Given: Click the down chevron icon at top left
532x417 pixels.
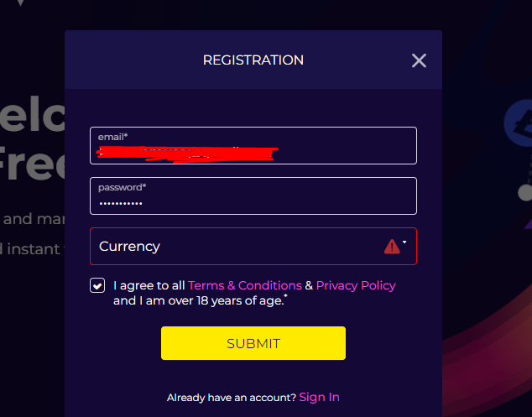Looking at the screenshot, I should click(21, 3).
